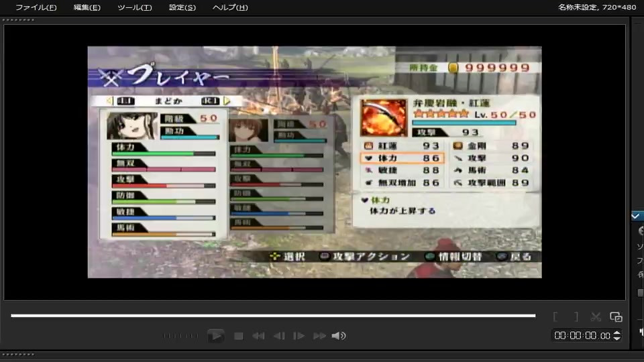Click the project name 名称未設定, 720*480
The image size is (644, 362).
pyautogui.click(x=597, y=7)
